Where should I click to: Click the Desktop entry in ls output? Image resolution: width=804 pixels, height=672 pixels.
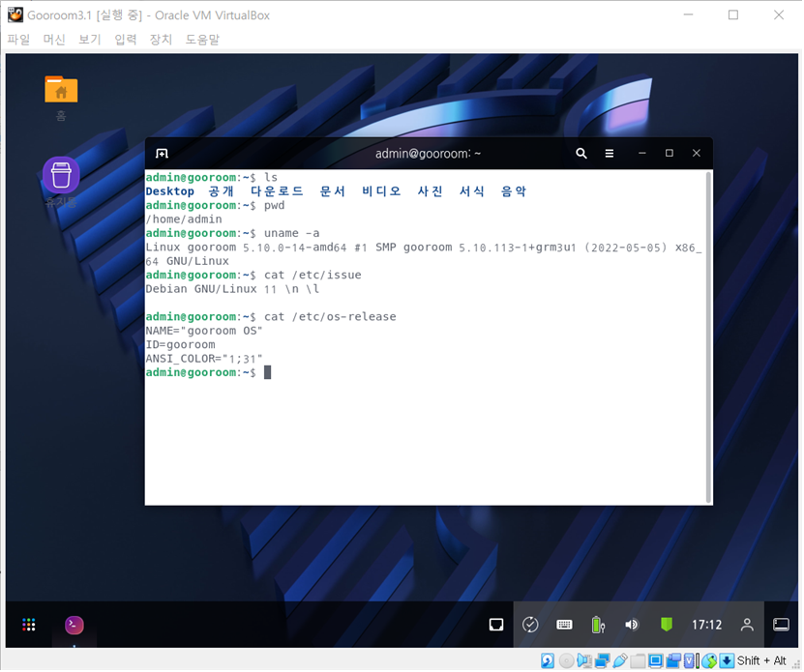[169, 191]
